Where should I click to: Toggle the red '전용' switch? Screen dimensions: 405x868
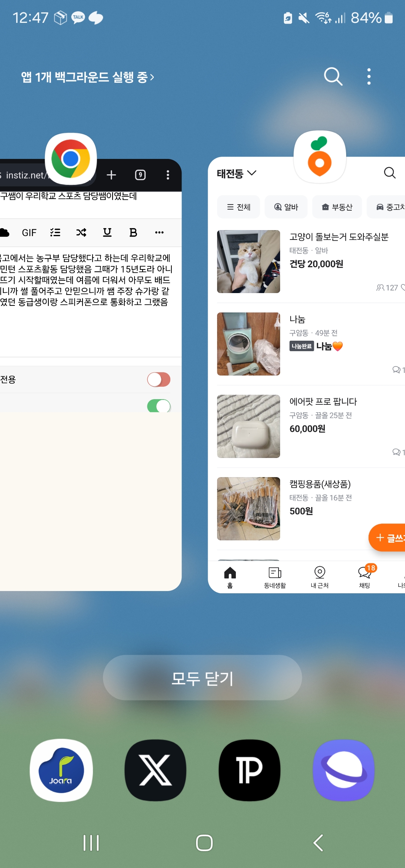click(x=159, y=380)
